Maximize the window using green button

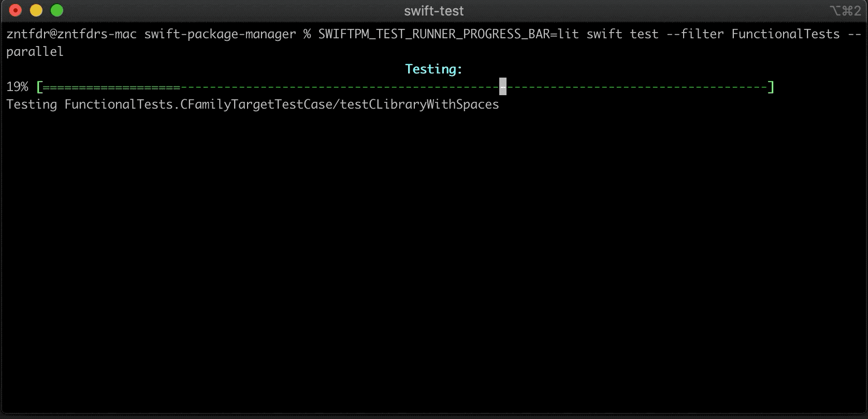click(57, 10)
